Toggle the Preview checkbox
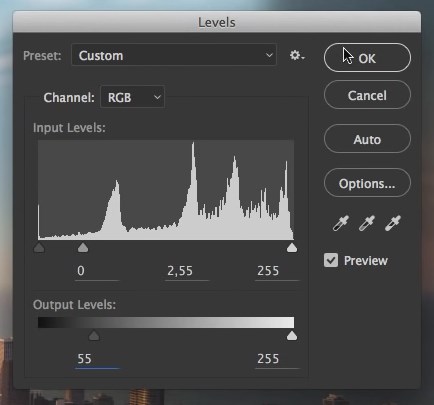 pyautogui.click(x=331, y=260)
